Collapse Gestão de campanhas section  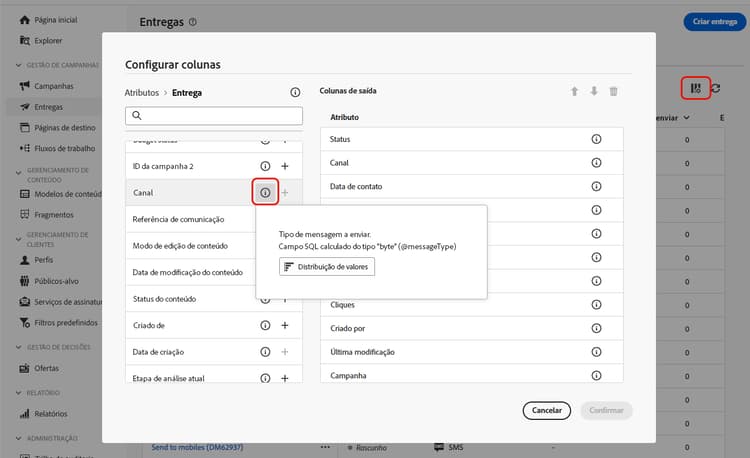coord(19,65)
